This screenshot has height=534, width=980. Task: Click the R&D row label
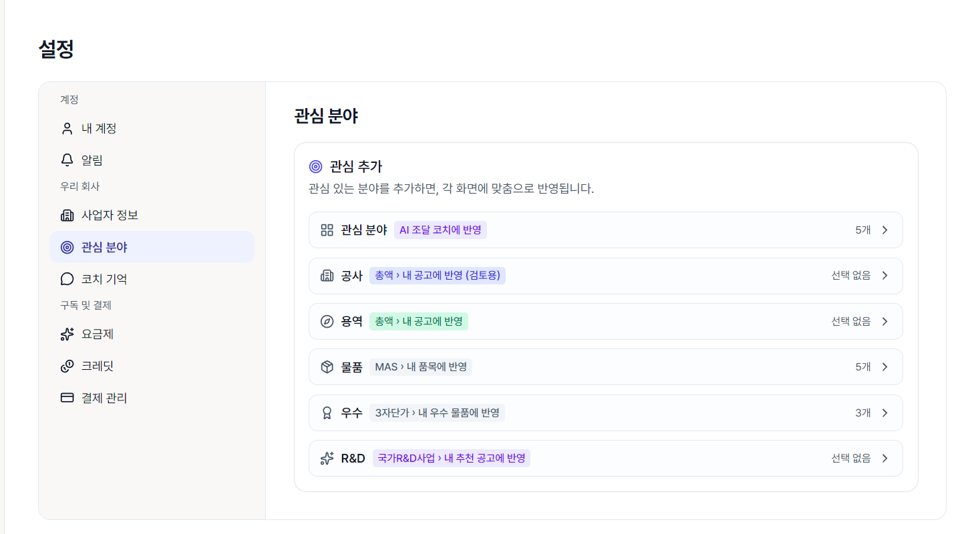353,458
